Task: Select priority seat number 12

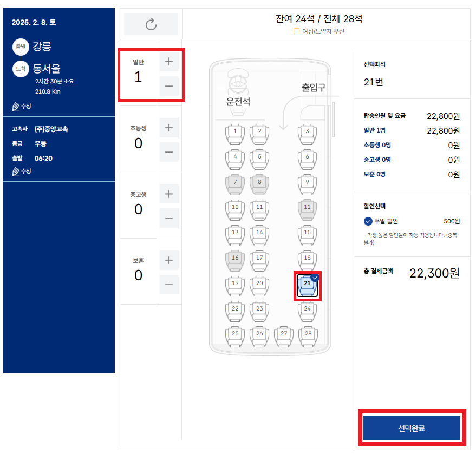Action: coord(308,208)
